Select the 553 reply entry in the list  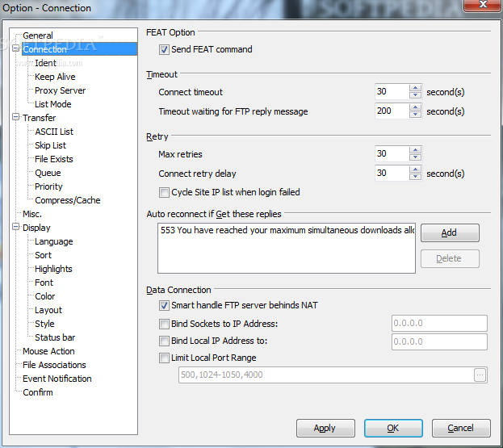click(x=287, y=230)
